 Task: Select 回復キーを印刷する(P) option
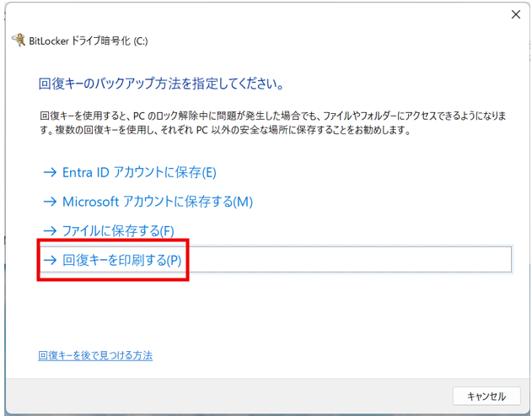(276, 260)
